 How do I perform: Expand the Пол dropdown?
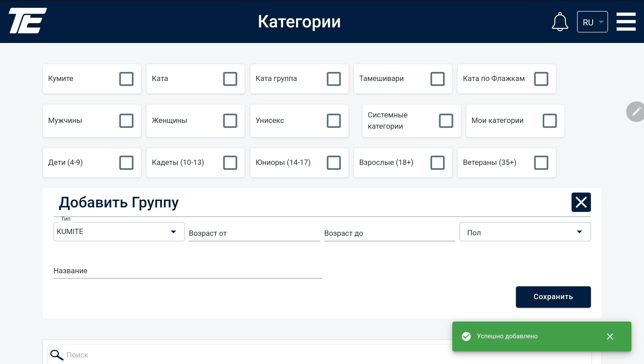[x=525, y=232]
